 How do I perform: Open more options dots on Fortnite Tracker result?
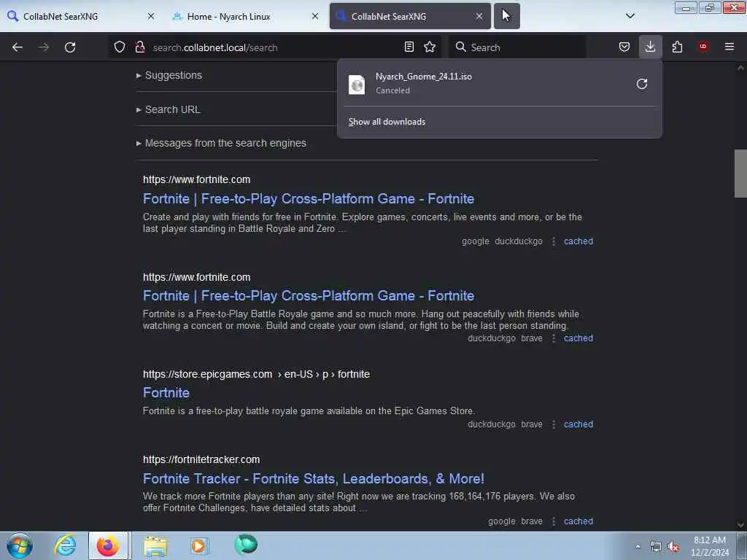click(x=554, y=521)
